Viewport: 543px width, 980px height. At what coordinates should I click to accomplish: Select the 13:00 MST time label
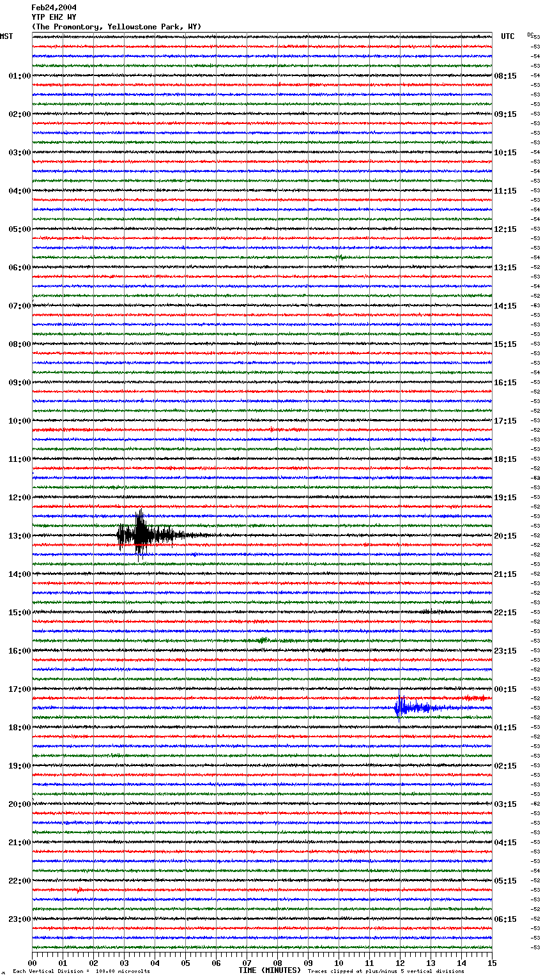[x=20, y=536]
